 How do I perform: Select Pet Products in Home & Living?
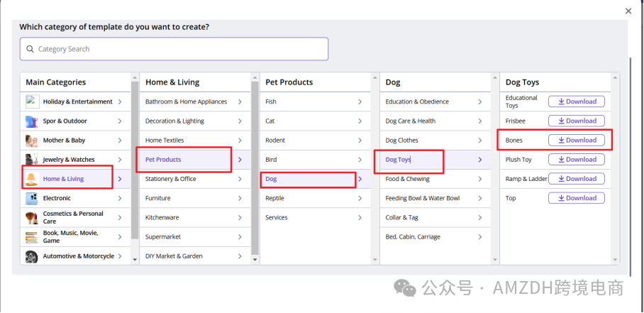pos(163,160)
